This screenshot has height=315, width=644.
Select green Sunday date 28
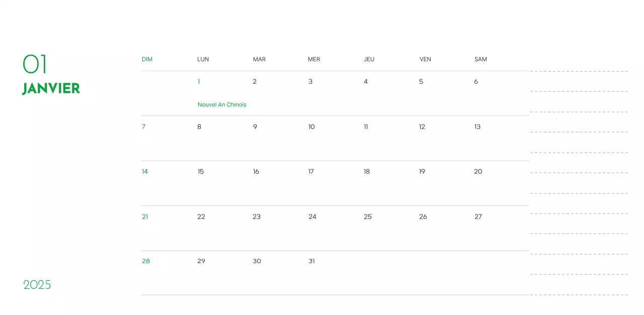point(146,261)
